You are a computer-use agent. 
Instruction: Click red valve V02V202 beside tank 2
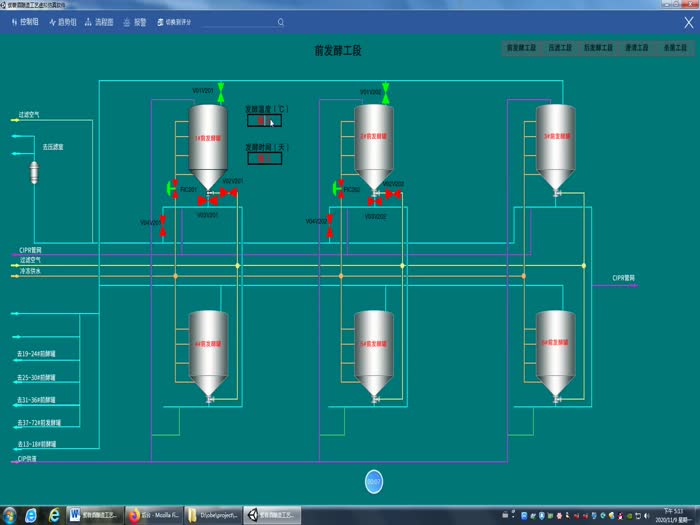point(394,194)
